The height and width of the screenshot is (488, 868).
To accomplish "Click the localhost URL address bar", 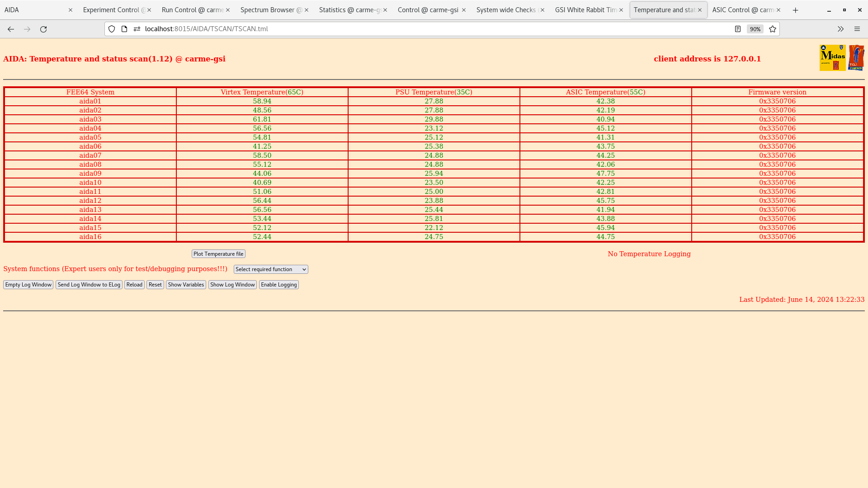I will pyautogui.click(x=206, y=28).
